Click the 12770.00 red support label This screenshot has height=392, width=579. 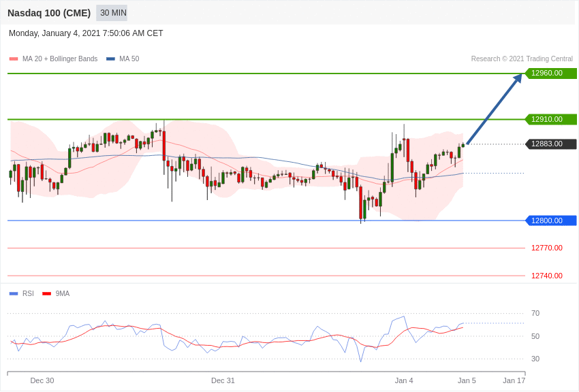pos(547,248)
